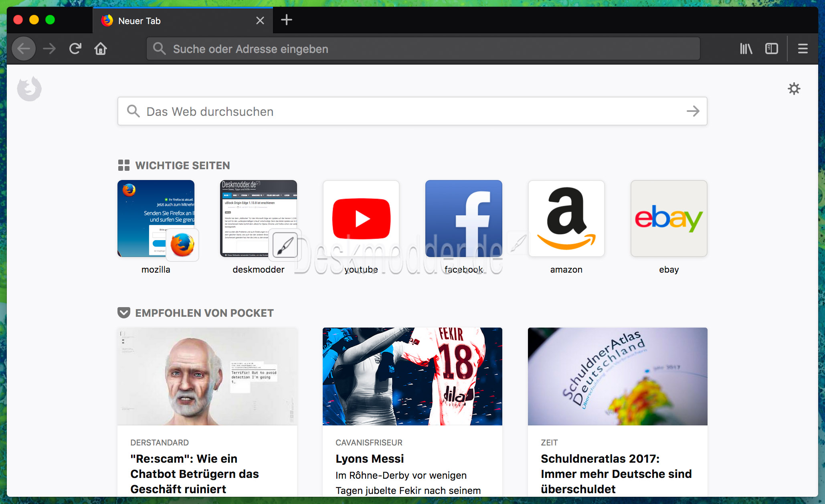Click the forward navigation arrow
Viewport: 825px width, 504px height.
(49, 49)
